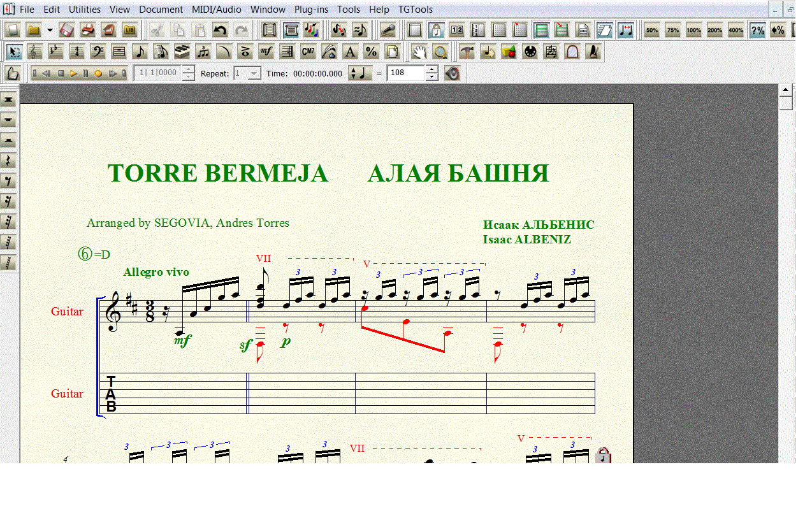The image size is (812, 518).
Task: Open the Plug-ins menu
Action: (312, 10)
